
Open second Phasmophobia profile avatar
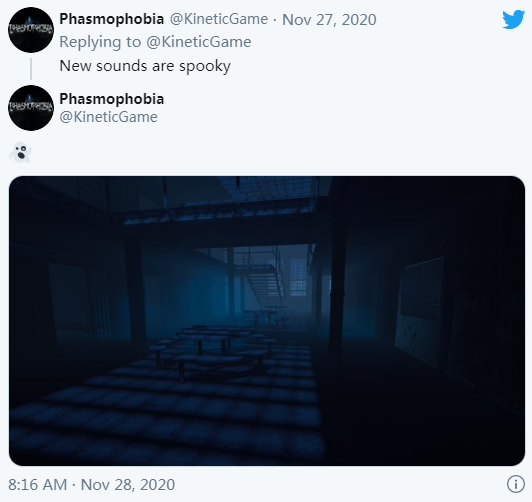tap(31, 108)
